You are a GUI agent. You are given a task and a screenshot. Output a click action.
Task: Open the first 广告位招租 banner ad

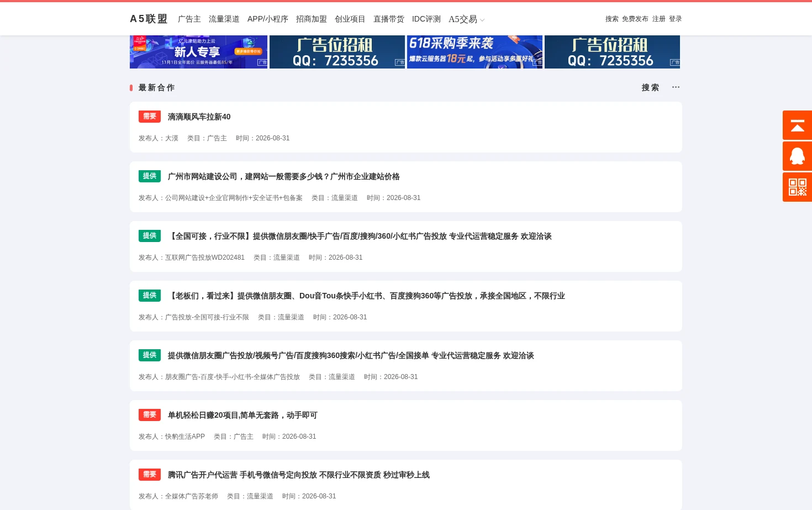click(337, 52)
